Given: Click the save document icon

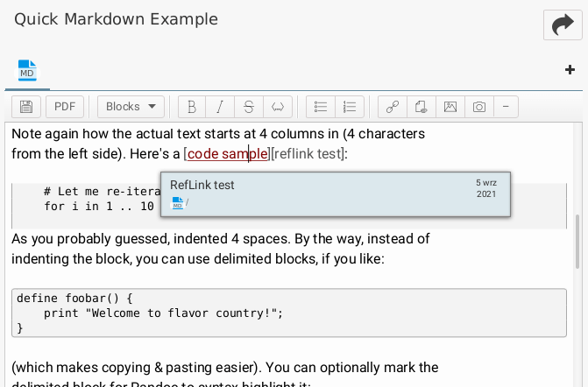Looking at the screenshot, I should click(26, 107).
